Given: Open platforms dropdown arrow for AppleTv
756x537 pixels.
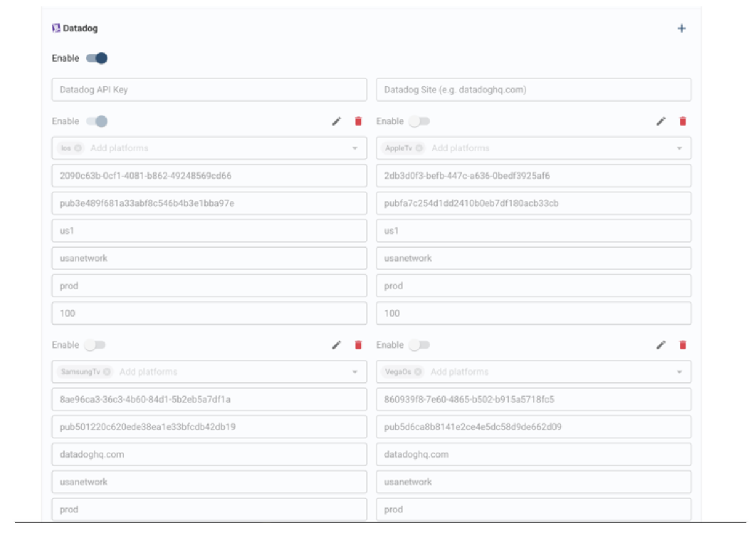Looking at the screenshot, I should [x=680, y=148].
